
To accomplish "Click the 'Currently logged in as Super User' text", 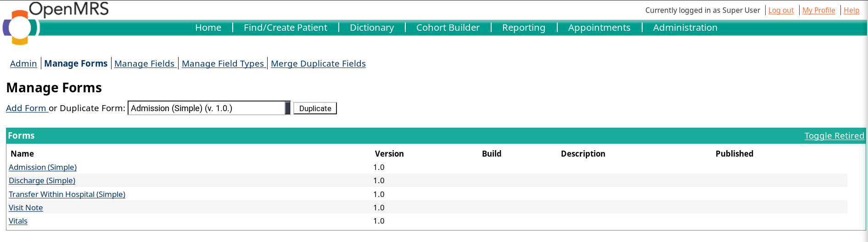I will click(x=702, y=10).
